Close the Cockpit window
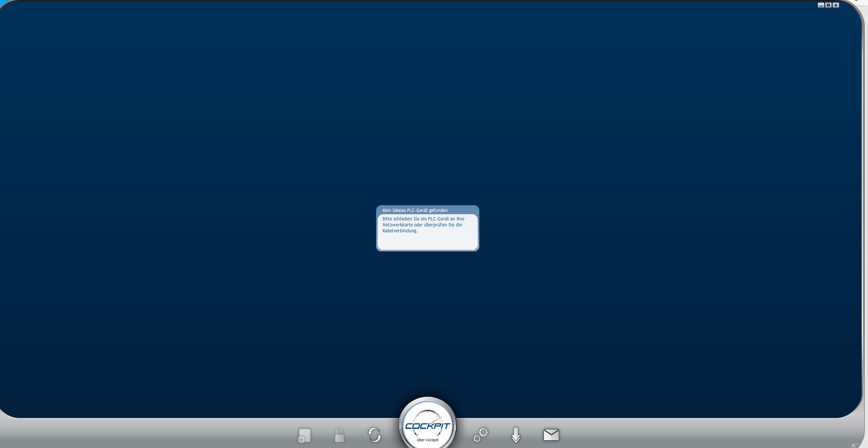This screenshot has height=448, width=868. [836, 5]
